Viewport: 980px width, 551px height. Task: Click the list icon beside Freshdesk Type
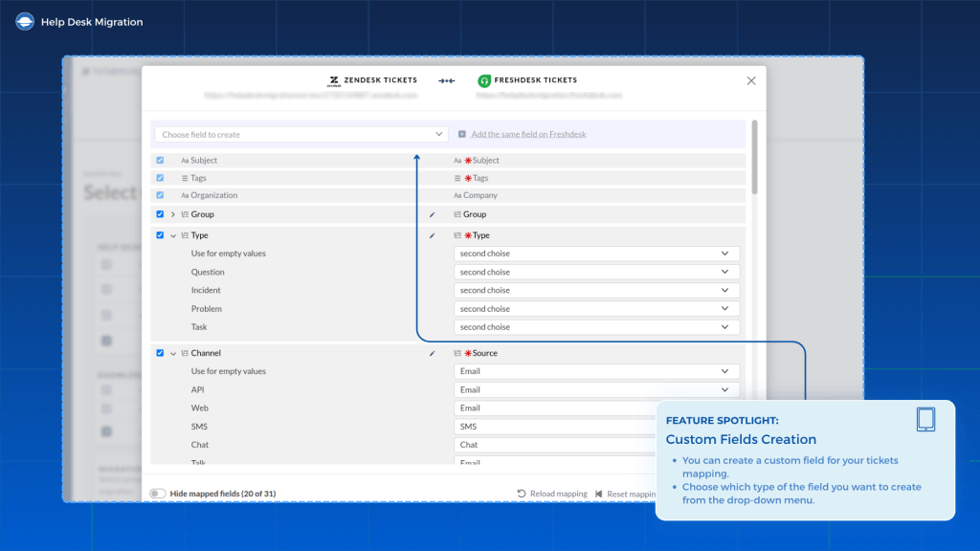[x=457, y=235]
